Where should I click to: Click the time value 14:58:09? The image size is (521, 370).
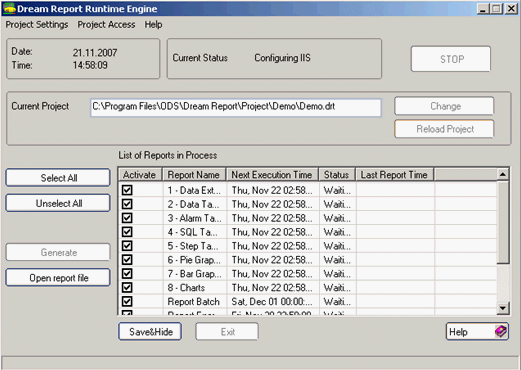pyautogui.click(x=90, y=65)
